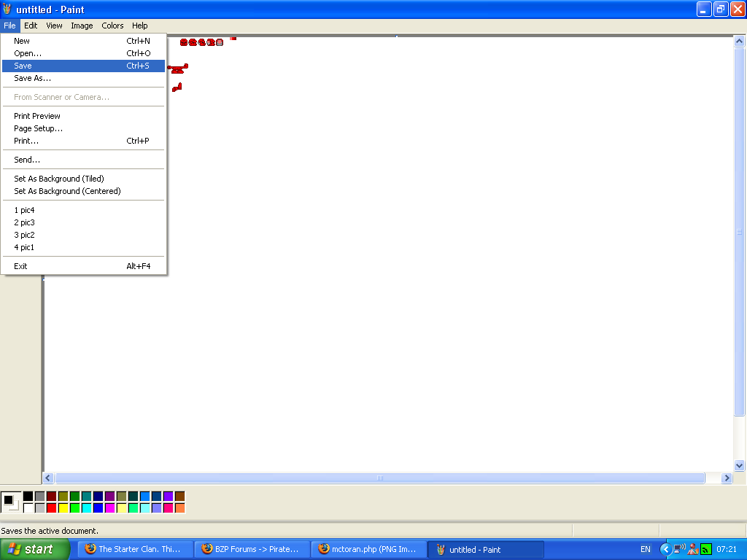Viewport: 747px width, 560px height.
Task: Open the mctoran.php PNG image taskbar window
Action: coord(368,549)
